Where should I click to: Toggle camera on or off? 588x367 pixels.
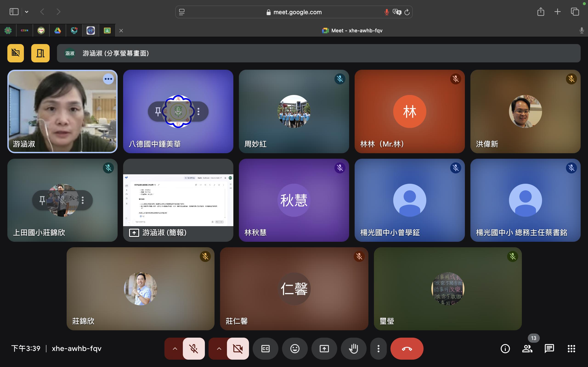pyautogui.click(x=238, y=349)
